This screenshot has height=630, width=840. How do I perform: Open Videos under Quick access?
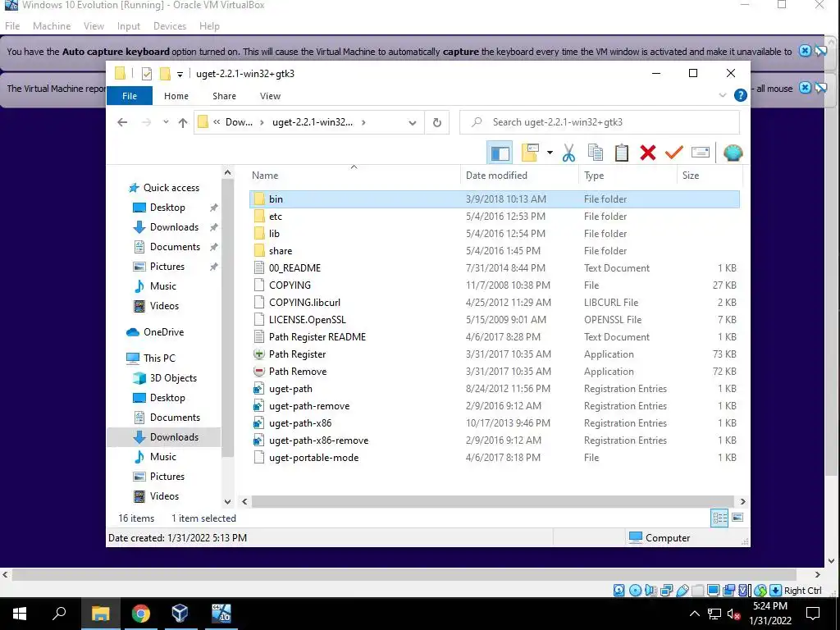[156, 306]
